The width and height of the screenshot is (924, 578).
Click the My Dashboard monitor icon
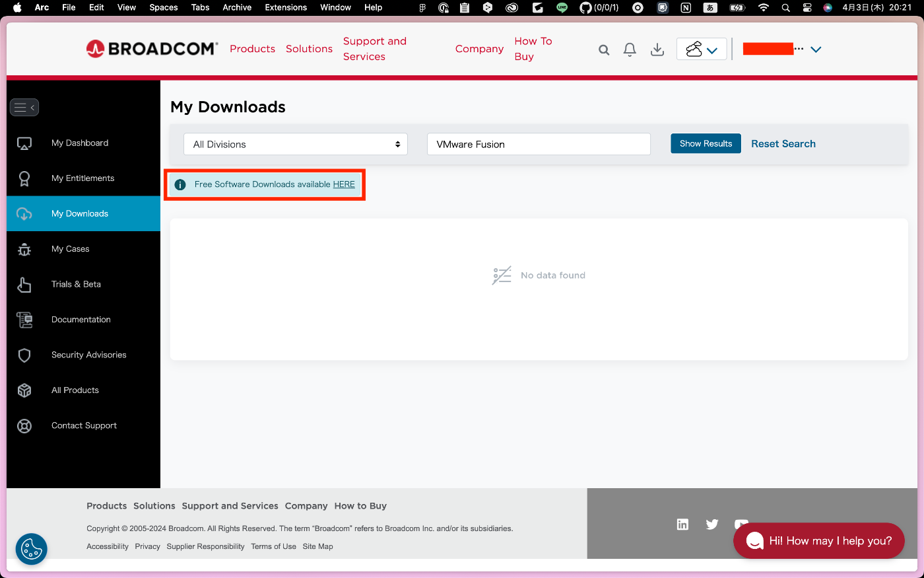tap(24, 143)
